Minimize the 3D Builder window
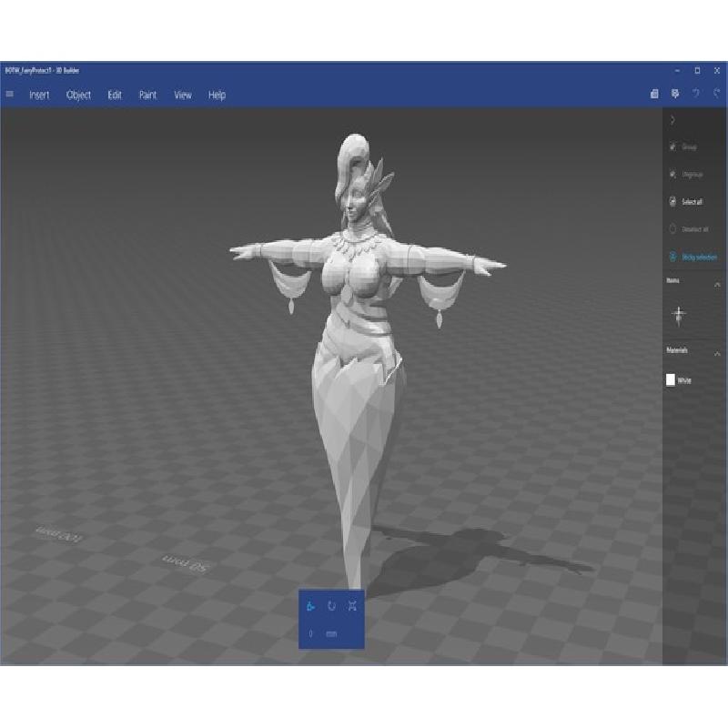Screen dimensions: 728x728 (x=677, y=71)
